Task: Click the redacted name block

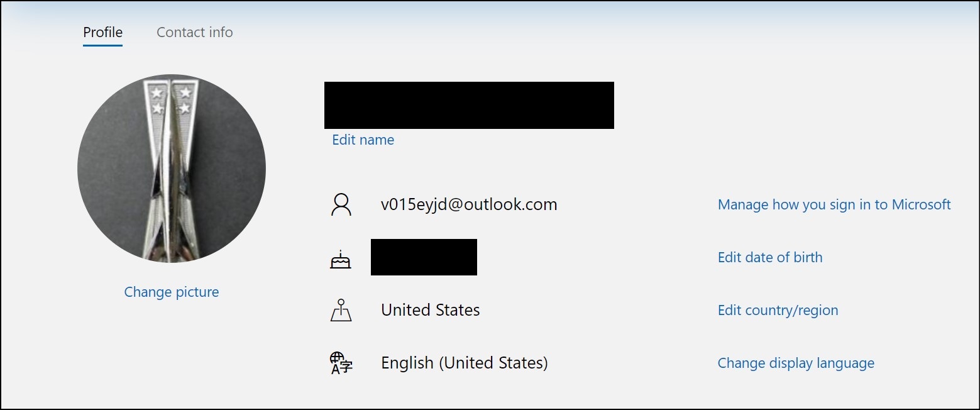Action: pos(469,105)
